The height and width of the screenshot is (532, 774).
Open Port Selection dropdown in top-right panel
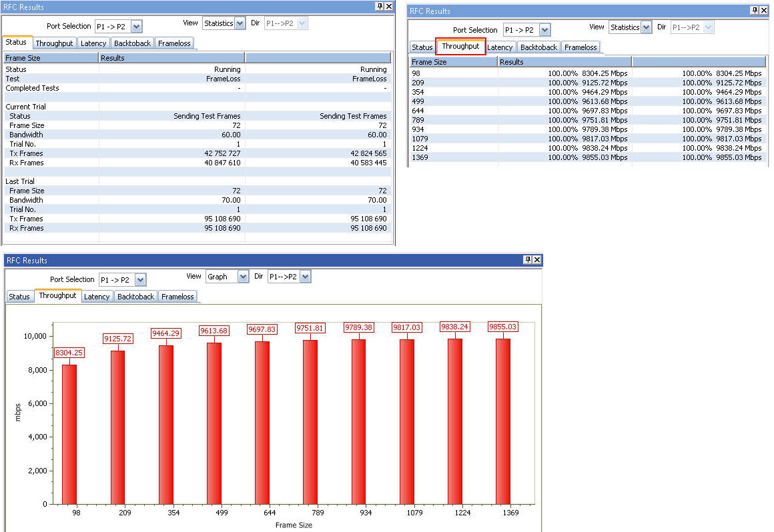(545, 30)
